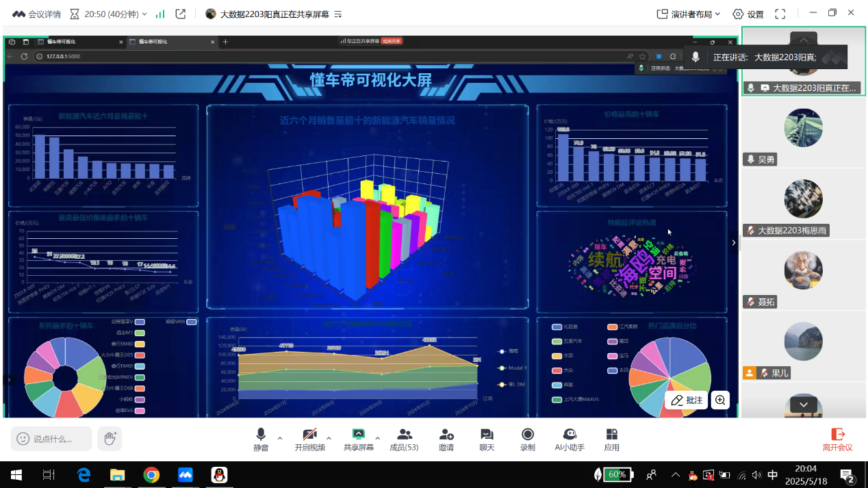
Task: Click the raise hand icon
Action: 110,439
